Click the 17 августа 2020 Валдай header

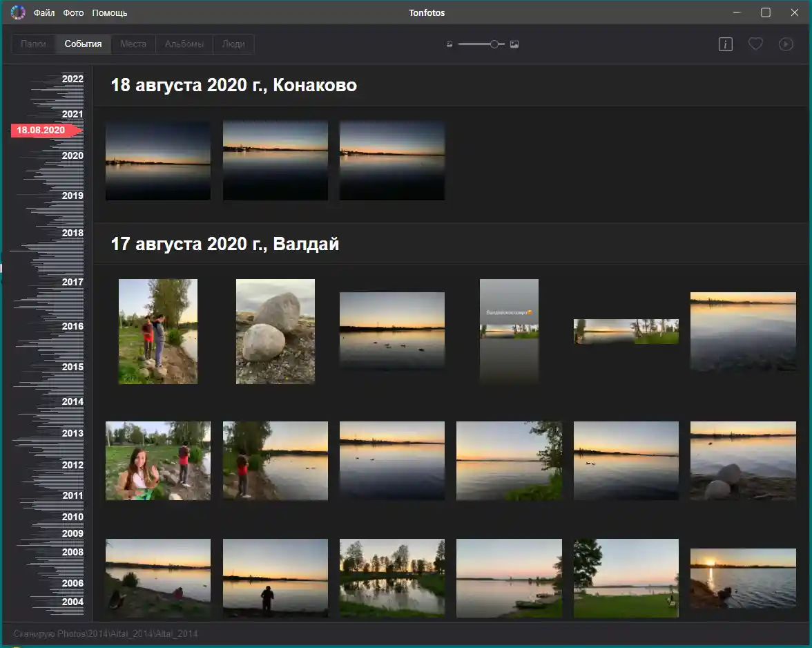tap(225, 244)
